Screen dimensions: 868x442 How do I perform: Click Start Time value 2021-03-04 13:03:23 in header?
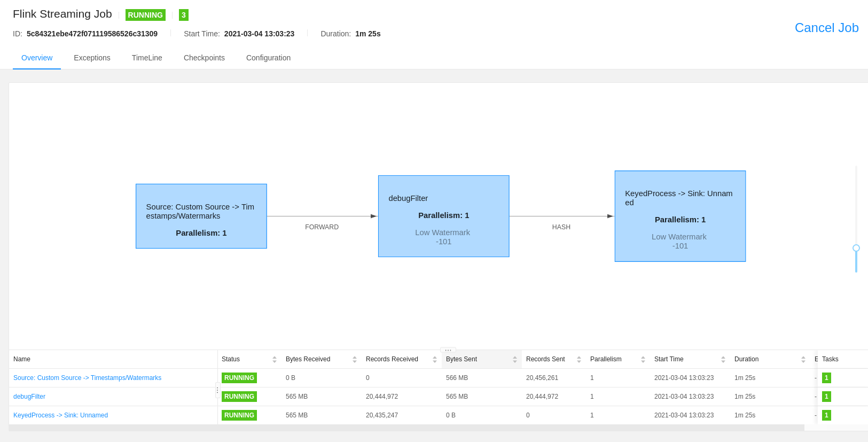pyautogui.click(x=259, y=34)
